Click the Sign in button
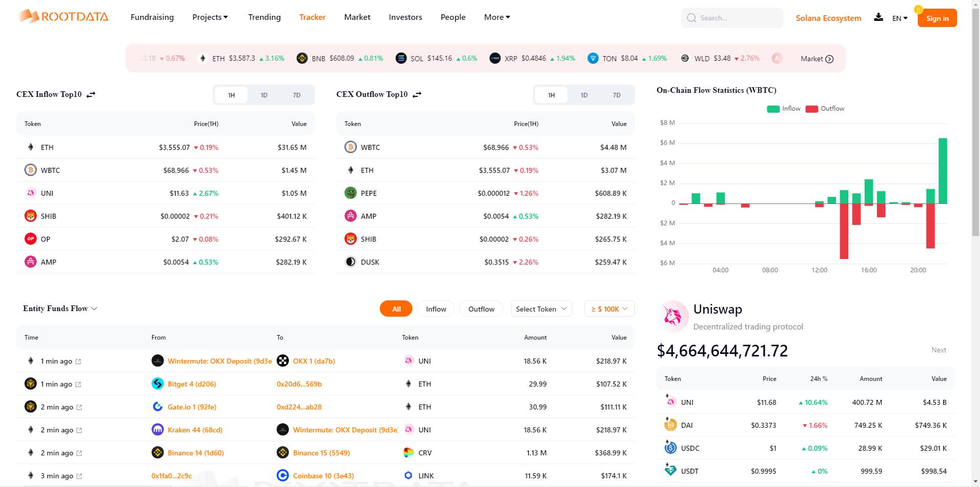This screenshot has height=487, width=980. [937, 18]
